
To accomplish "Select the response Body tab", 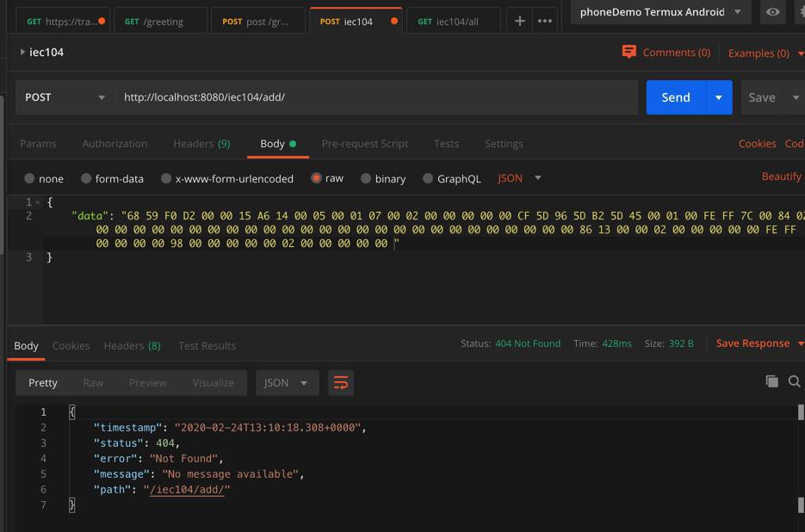I will click(x=26, y=345).
